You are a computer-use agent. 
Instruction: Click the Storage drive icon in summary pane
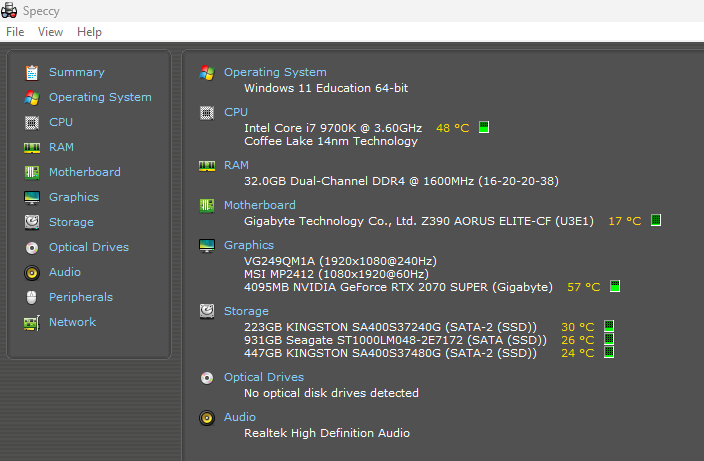point(207,312)
